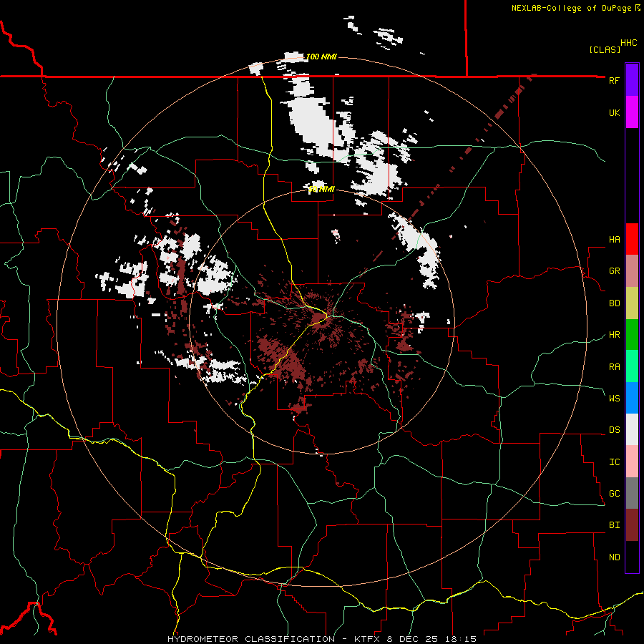This screenshot has width=644, height=644.
Task: Click the 'KTFX' radar site identifier
Action: (x=368, y=639)
